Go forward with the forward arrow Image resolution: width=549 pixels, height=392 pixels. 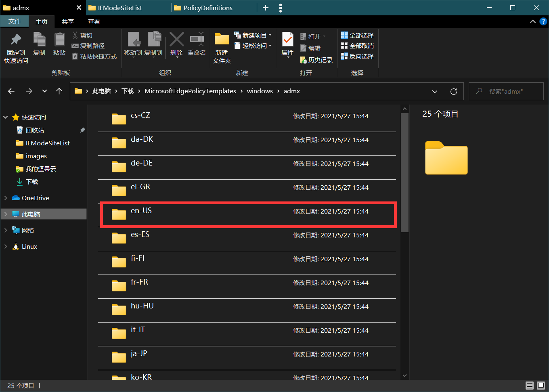pyautogui.click(x=29, y=91)
